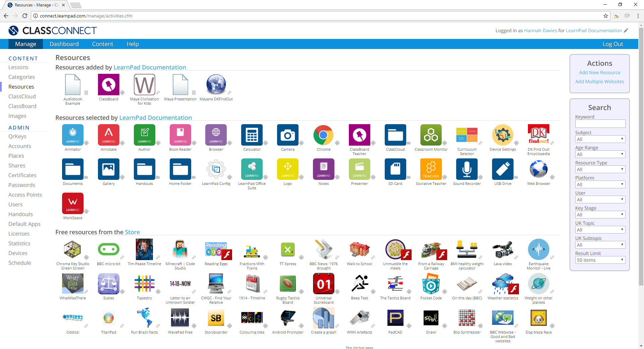
Task: Click the Minecraft Code Studio icon
Action: coord(180,249)
